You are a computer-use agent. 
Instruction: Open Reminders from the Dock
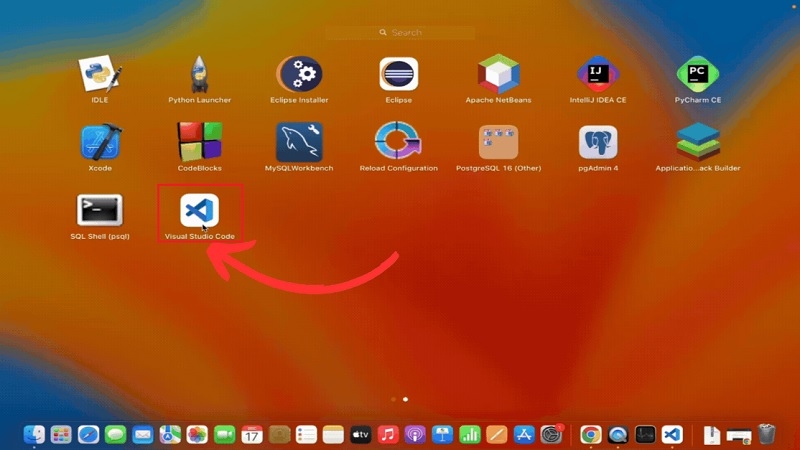306,435
